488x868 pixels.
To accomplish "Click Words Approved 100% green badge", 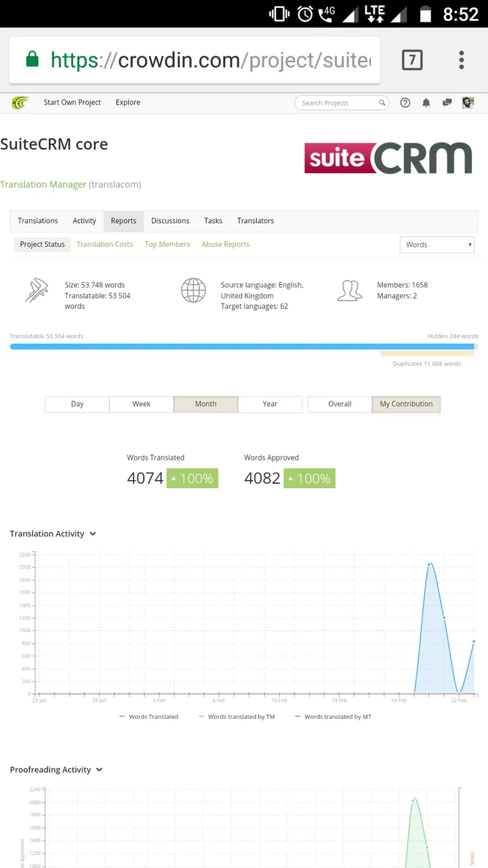I will [310, 478].
